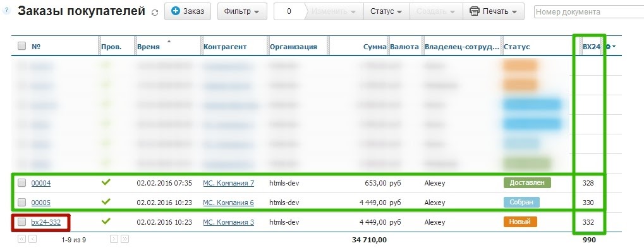Open table column settings gear icon
Image resolution: width=644 pixels, height=248 pixels.
click(x=611, y=47)
